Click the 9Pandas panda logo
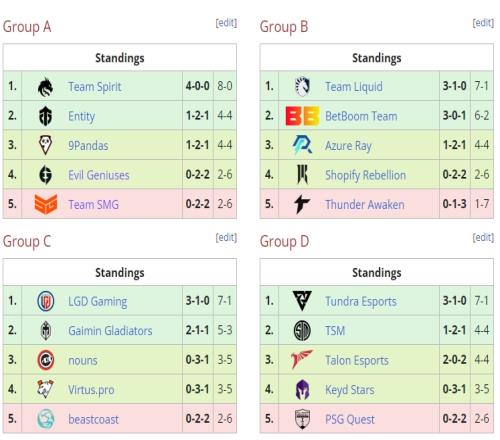Image resolution: width=500 pixels, height=440 pixels. (x=45, y=145)
